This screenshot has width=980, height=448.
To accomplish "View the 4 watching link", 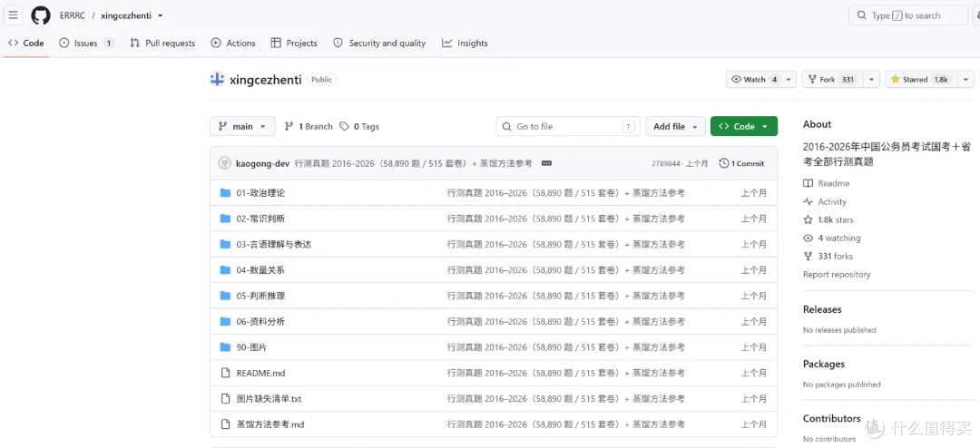I will (832, 239).
